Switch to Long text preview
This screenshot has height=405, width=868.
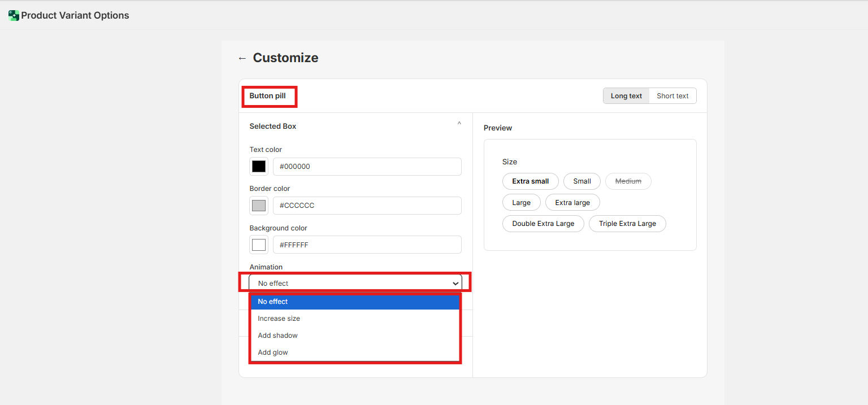(626, 96)
